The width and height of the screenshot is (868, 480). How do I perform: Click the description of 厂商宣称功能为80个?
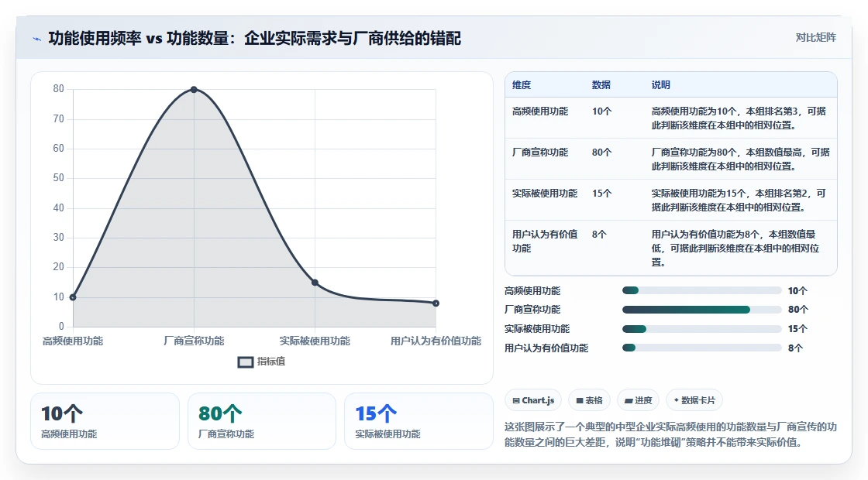[x=740, y=159]
